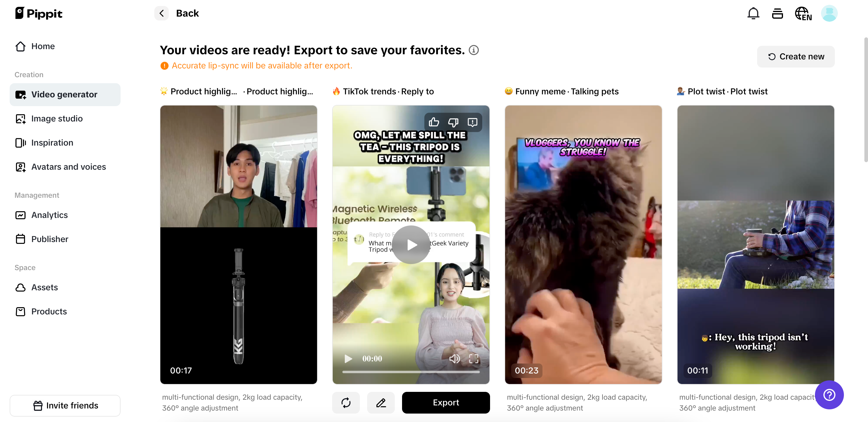Play the video from the controls bar
Screen dimensions: 868x422
click(348, 359)
